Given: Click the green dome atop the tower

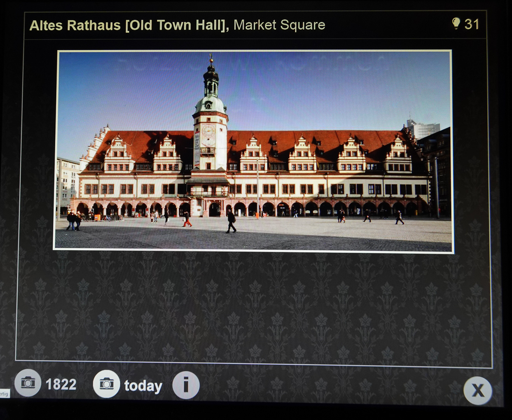Looking at the screenshot, I should 210,104.
